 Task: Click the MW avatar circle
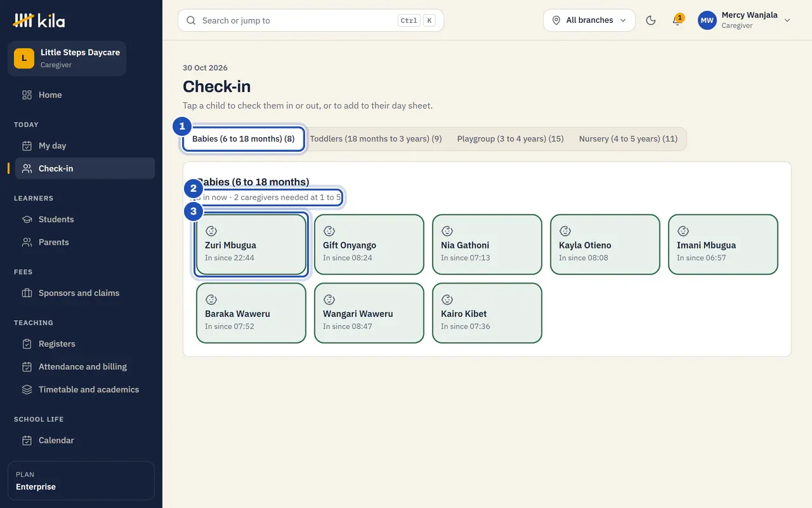click(x=707, y=20)
